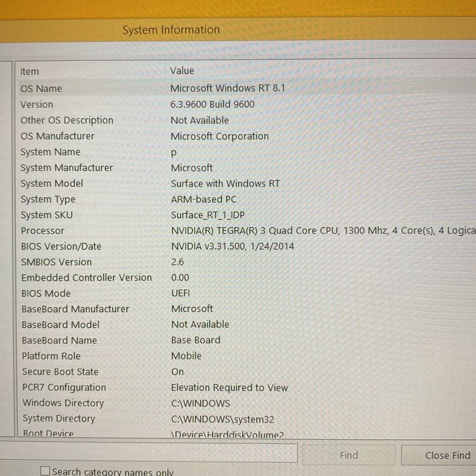The height and width of the screenshot is (476, 476).
Task: Select the 'Base Board' value
Action: click(x=196, y=340)
